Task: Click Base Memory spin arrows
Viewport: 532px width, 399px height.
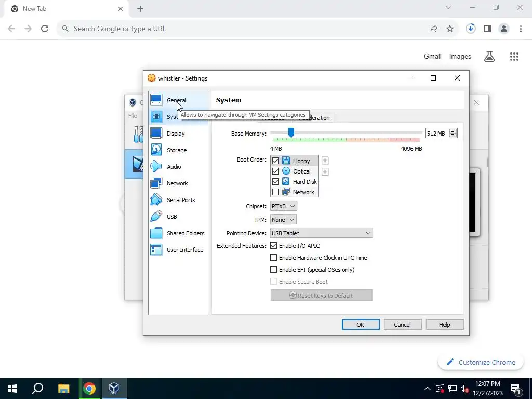Action: click(x=453, y=134)
